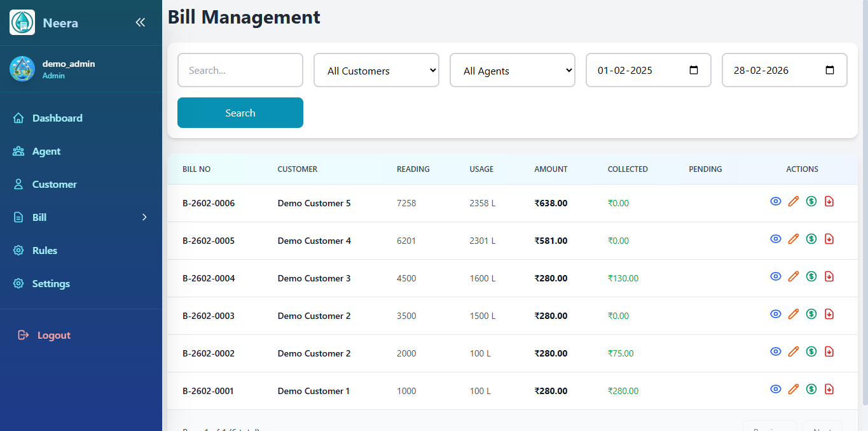View bill B-2602-0004 using eye icon
Image resolution: width=868 pixels, height=431 pixels.
point(775,277)
